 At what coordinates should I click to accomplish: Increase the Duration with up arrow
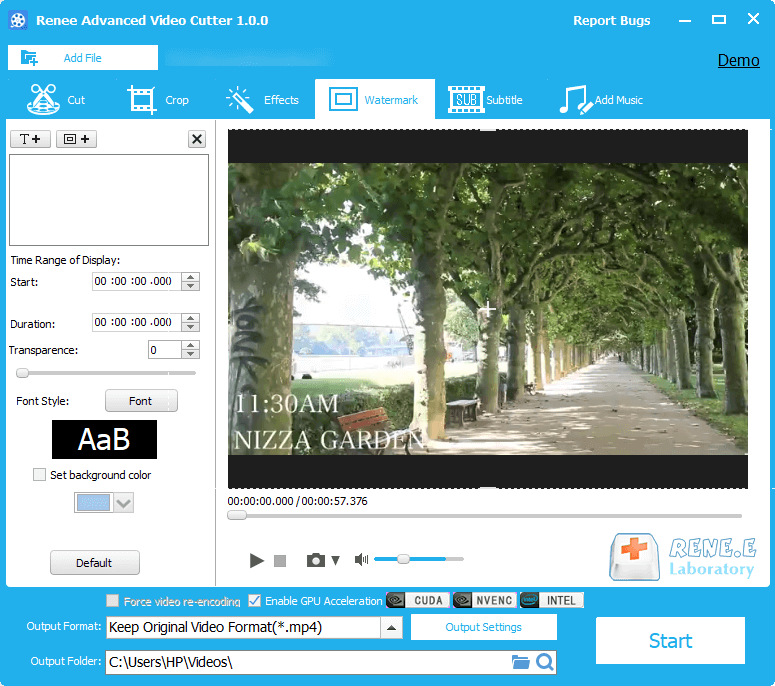click(x=190, y=318)
